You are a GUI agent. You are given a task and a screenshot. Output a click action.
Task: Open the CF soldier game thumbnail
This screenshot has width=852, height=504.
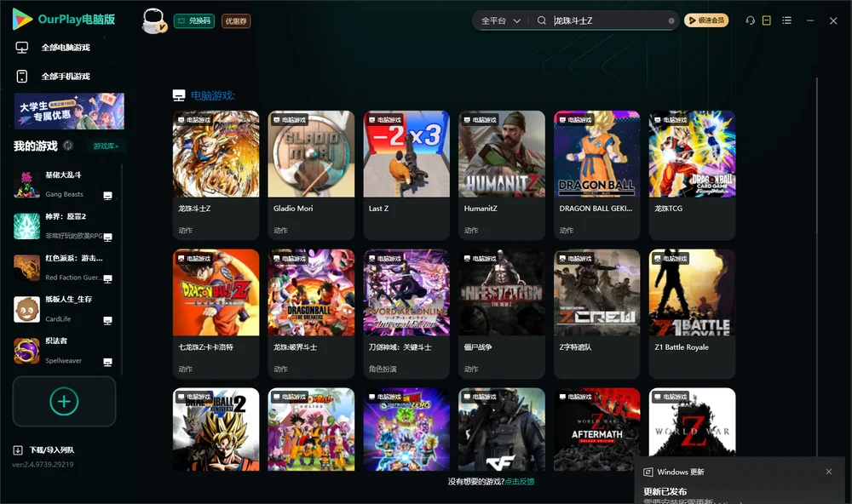point(502,429)
